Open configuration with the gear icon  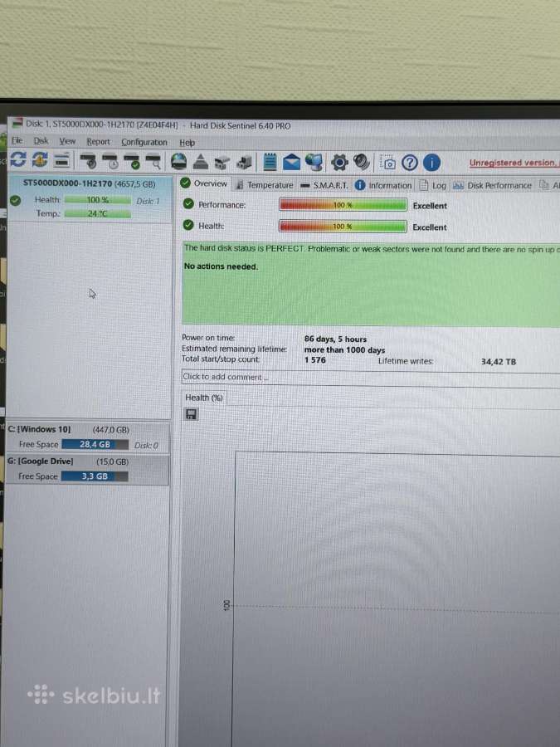(339, 163)
